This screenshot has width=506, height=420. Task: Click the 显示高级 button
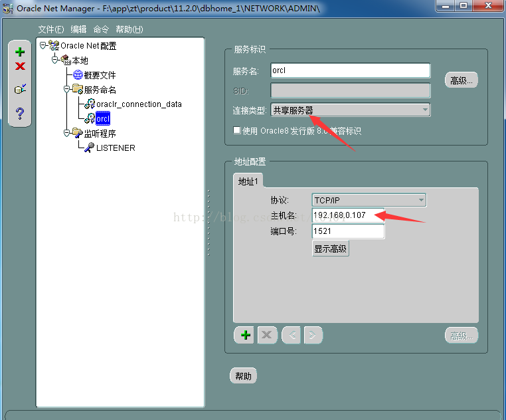click(x=331, y=249)
